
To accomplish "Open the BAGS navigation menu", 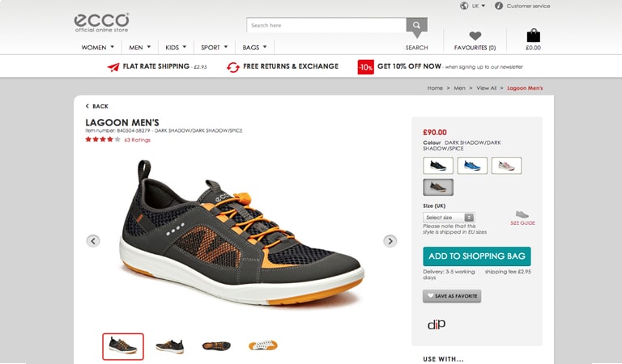I will pos(254,48).
